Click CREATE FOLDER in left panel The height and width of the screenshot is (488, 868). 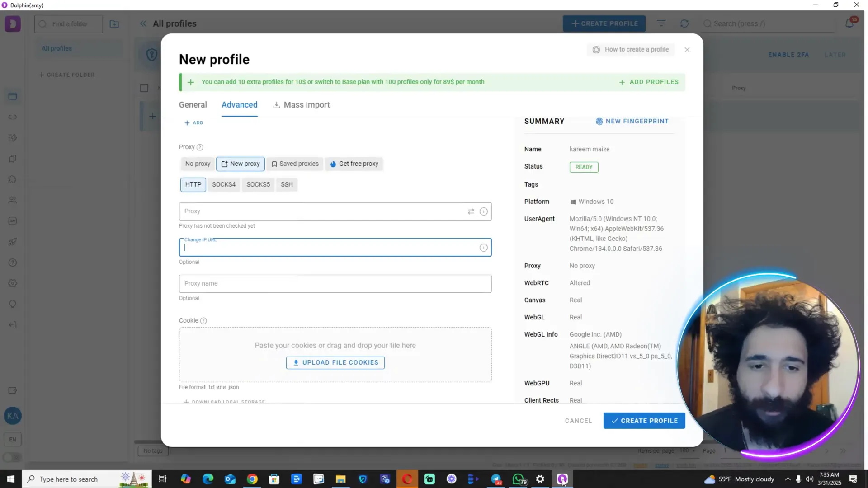(67, 75)
